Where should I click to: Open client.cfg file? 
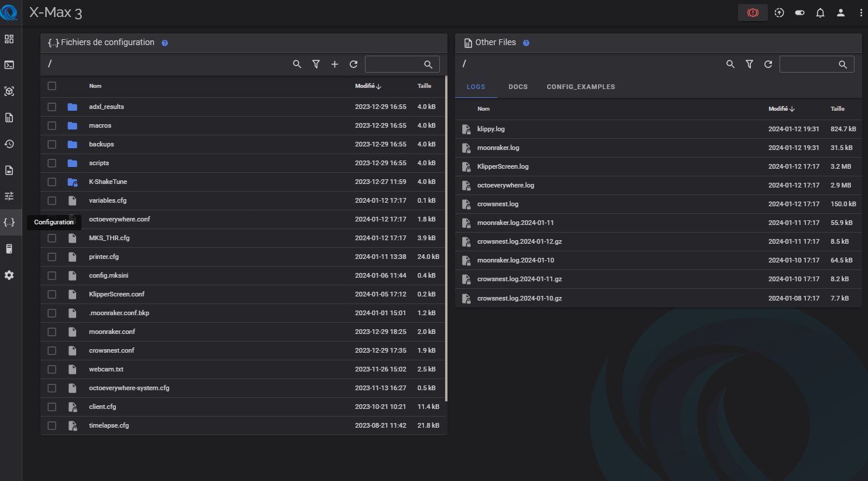(102, 407)
